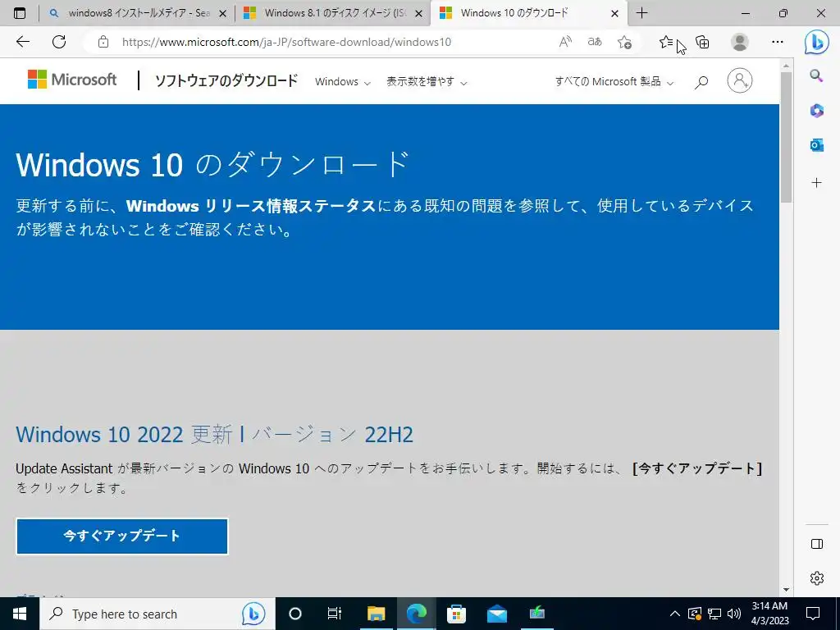Open the Edge profile avatar
Image resolution: width=840 pixels, height=630 pixels.
740,42
